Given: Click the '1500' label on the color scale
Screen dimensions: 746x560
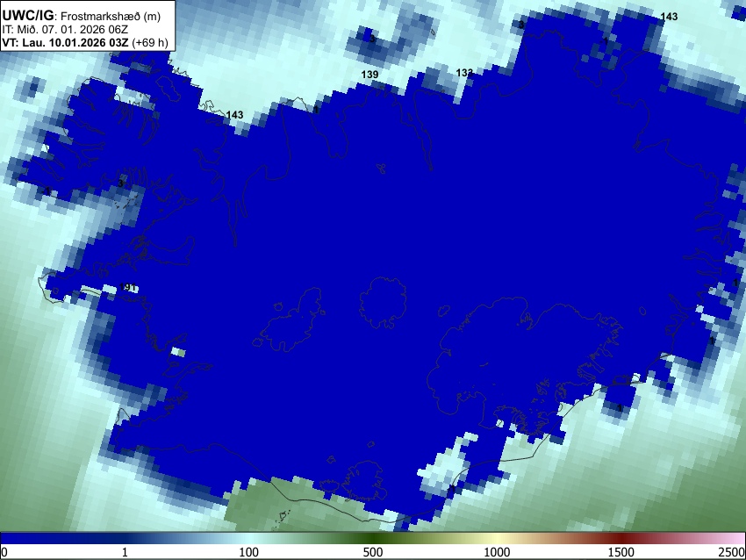Looking at the screenshot, I should tap(621, 552).
